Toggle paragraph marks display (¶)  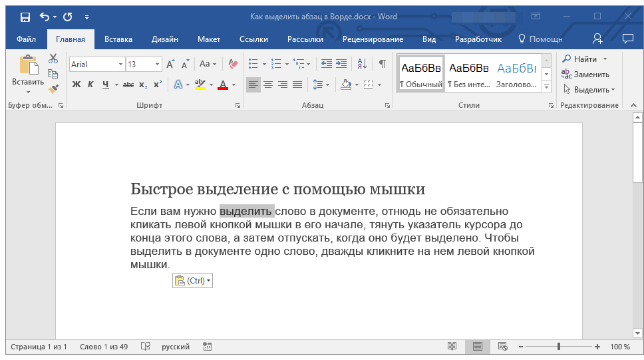click(382, 65)
